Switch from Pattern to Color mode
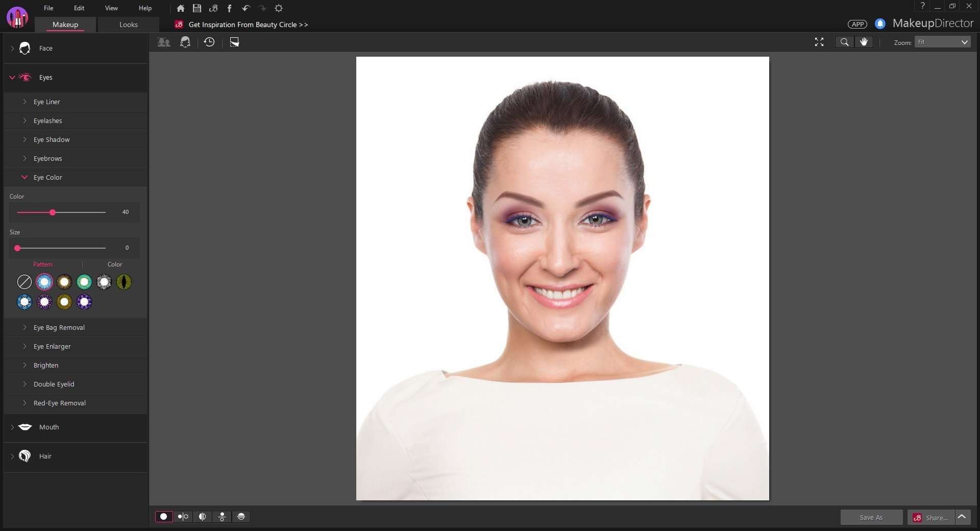 pos(114,264)
